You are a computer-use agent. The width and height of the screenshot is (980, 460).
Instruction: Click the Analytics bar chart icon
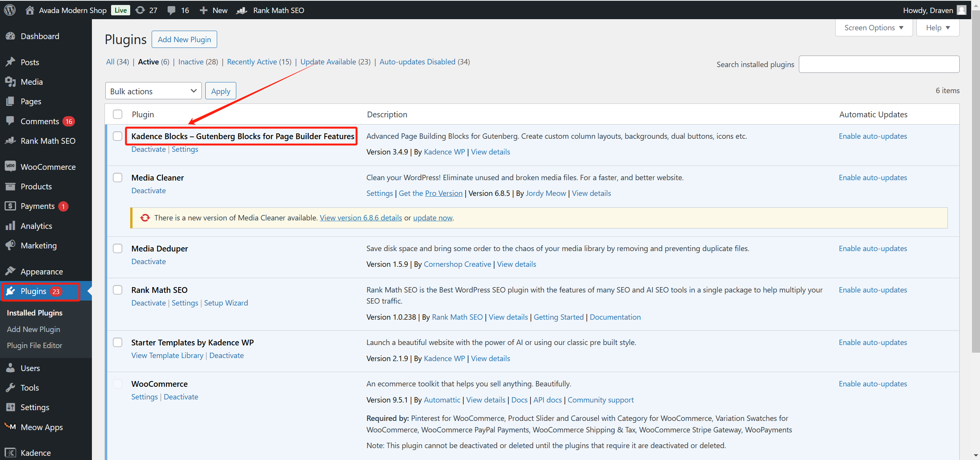[x=10, y=226]
